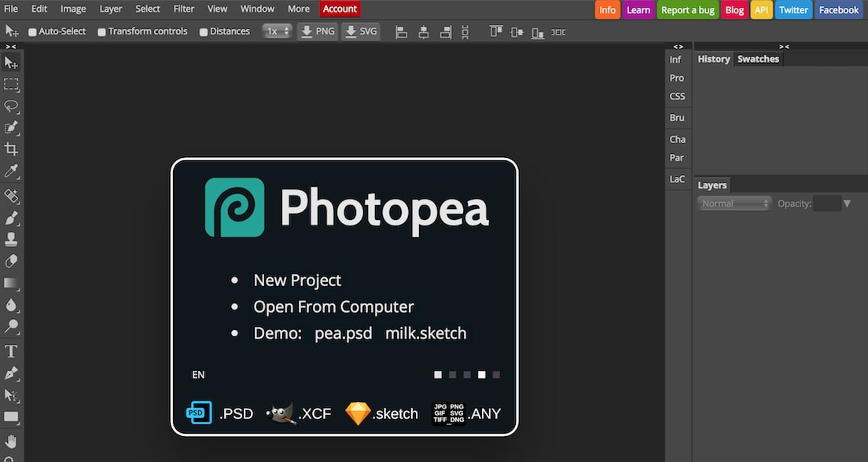Screen dimensions: 868x462
Task: Click the Report a bug button
Action: [x=687, y=10]
